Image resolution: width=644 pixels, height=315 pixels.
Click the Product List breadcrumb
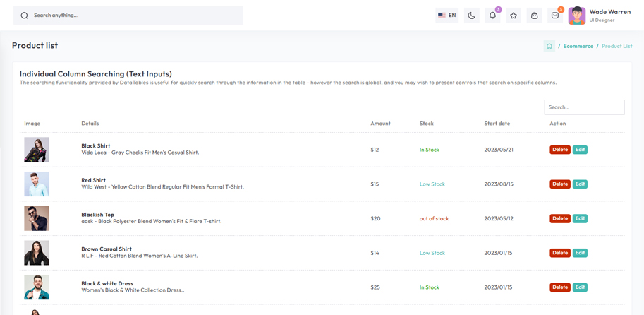tap(617, 46)
